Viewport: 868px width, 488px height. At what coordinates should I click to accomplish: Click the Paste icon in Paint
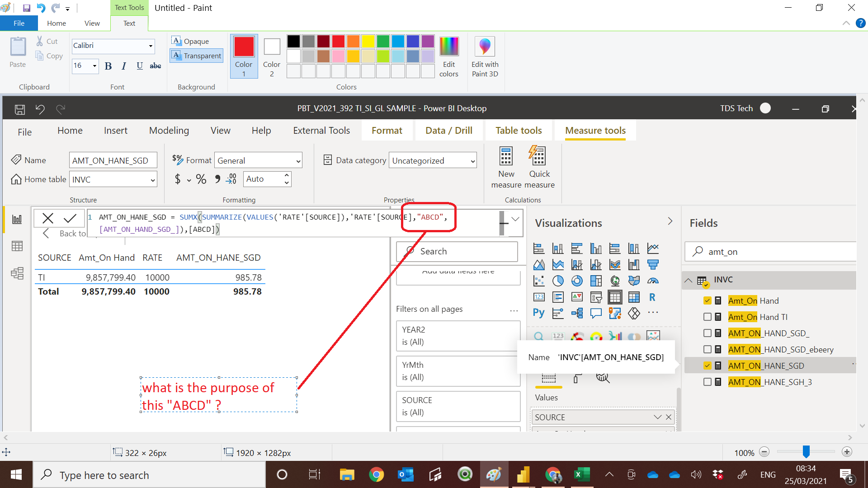point(18,47)
